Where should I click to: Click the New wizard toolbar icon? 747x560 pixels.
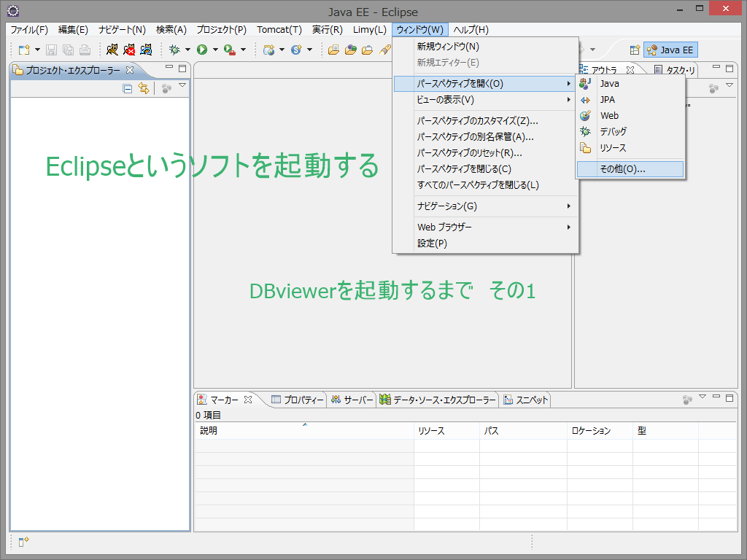(24, 50)
